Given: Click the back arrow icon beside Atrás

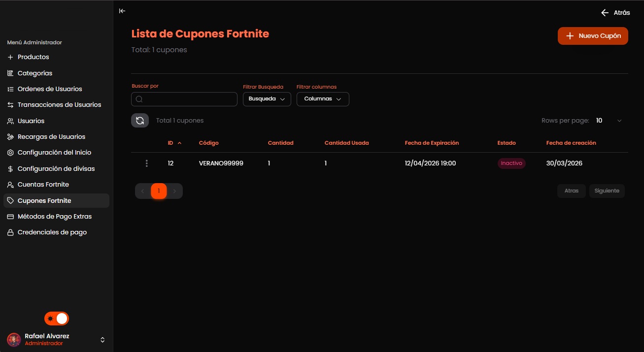Looking at the screenshot, I should (605, 13).
